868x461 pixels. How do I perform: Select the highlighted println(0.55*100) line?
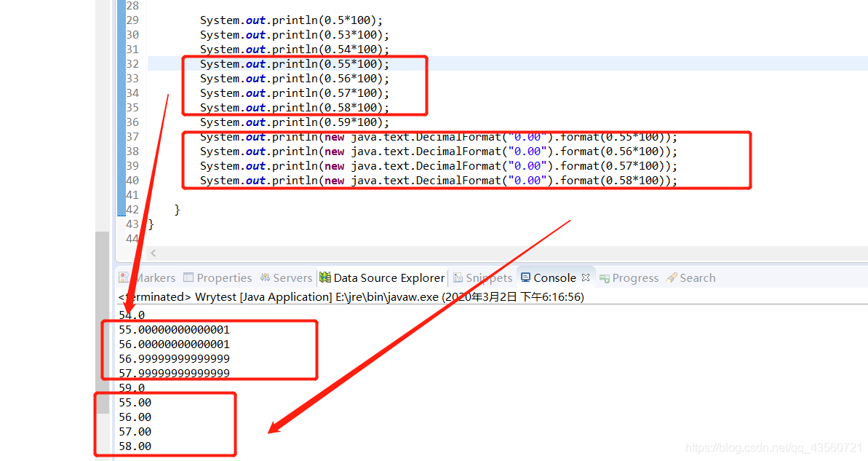pos(295,63)
